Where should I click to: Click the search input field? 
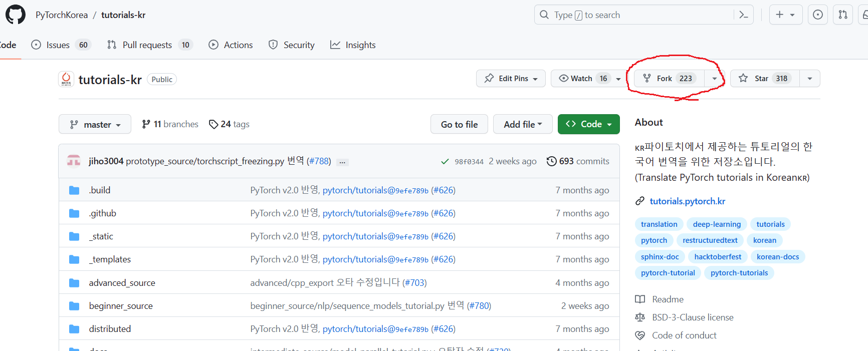point(643,15)
